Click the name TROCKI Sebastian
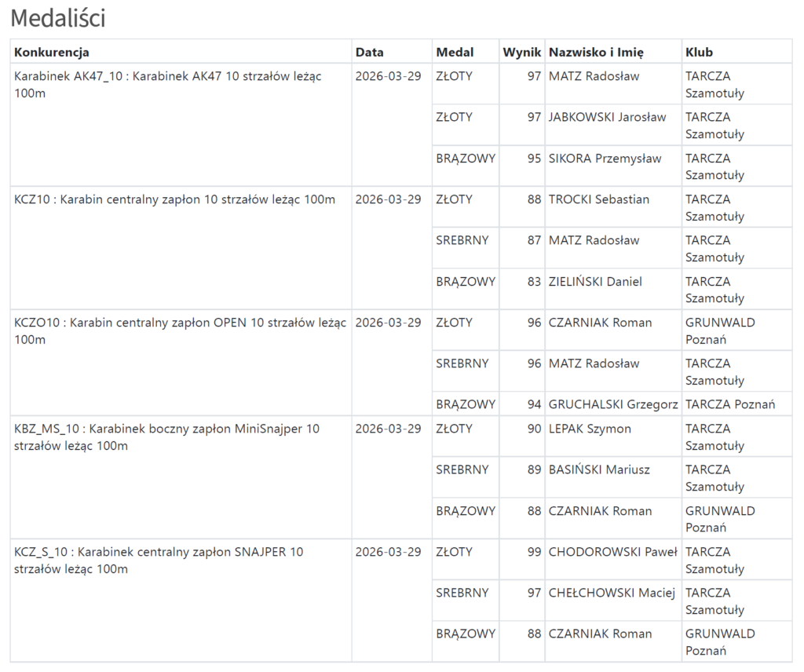Viewport: 804px width, 672px height. (599, 199)
